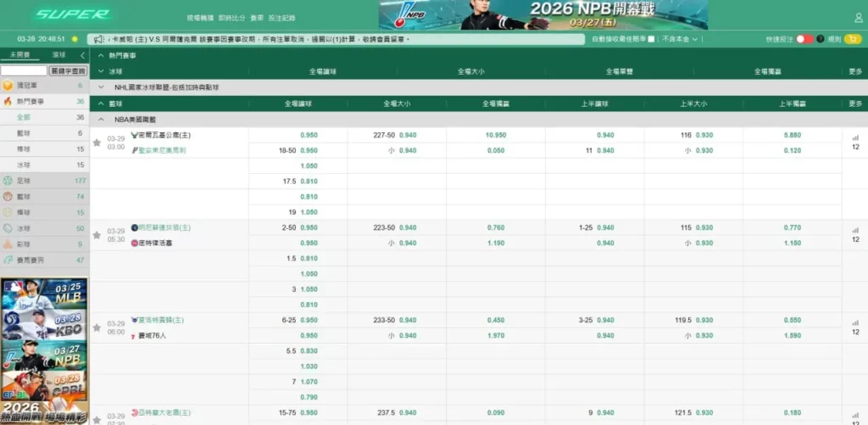Expand the 冰球 section header chevron

tap(101, 71)
